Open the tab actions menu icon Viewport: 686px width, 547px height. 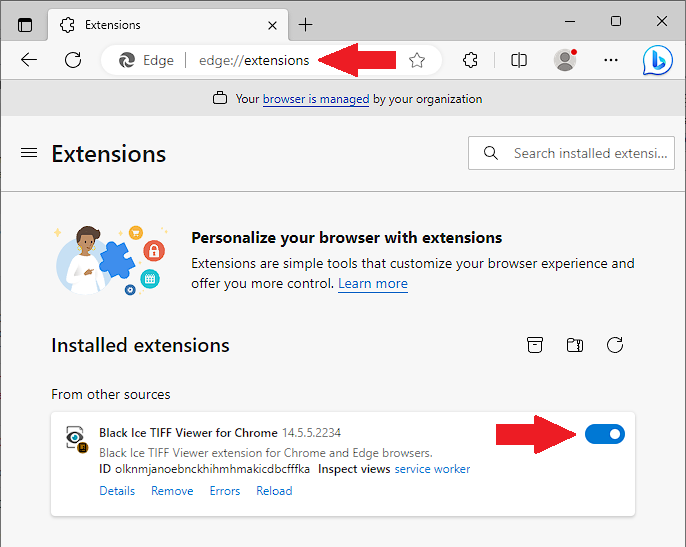click(x=25, y=25)
